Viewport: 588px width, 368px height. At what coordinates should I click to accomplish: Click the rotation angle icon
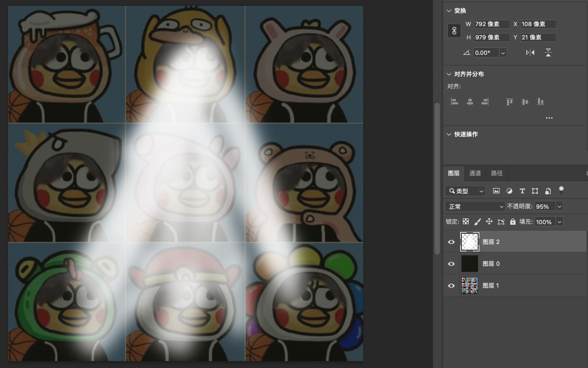pos(467,53)
